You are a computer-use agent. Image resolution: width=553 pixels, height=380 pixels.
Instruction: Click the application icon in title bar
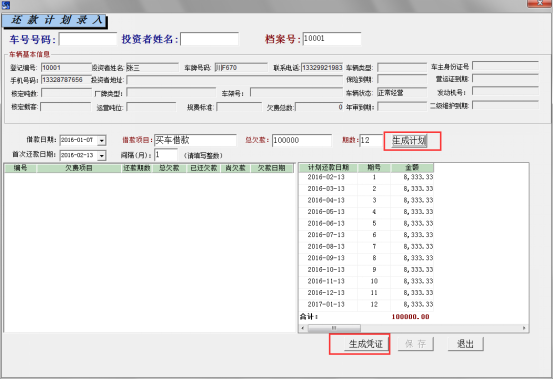5,5
